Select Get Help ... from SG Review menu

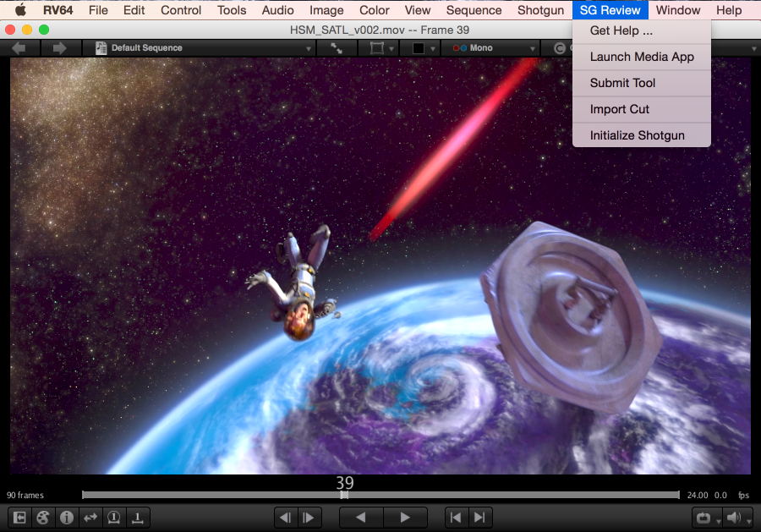(642, 30)
